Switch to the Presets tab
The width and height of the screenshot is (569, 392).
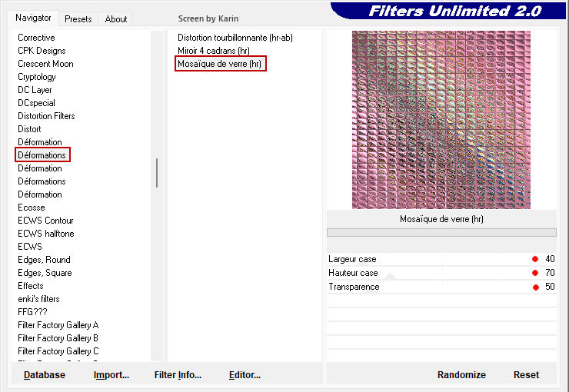click(78, 19)
